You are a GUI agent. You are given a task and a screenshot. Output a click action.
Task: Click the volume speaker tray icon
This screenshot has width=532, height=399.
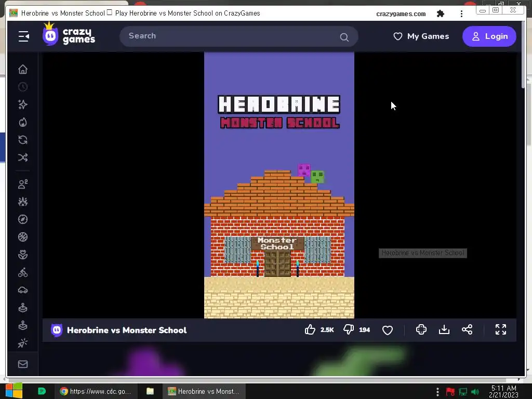(475, 392)
